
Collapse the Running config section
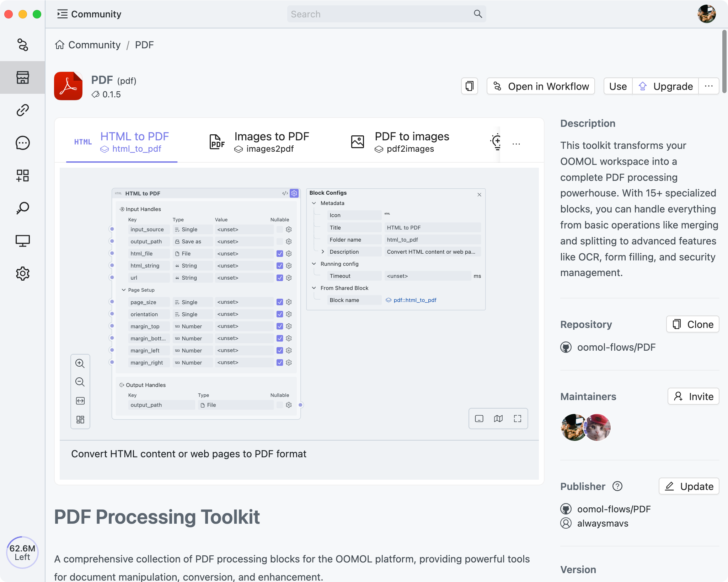(314, 264)
